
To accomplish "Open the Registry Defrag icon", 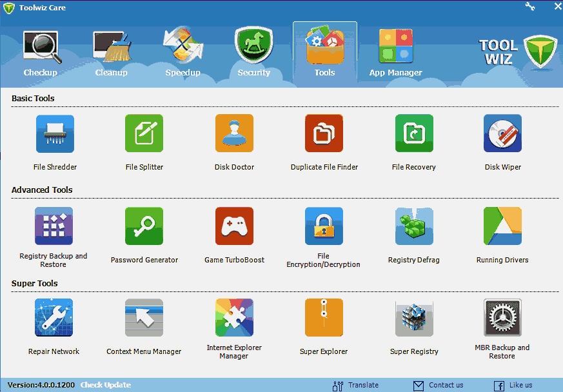I will click(x=414, y=226).
